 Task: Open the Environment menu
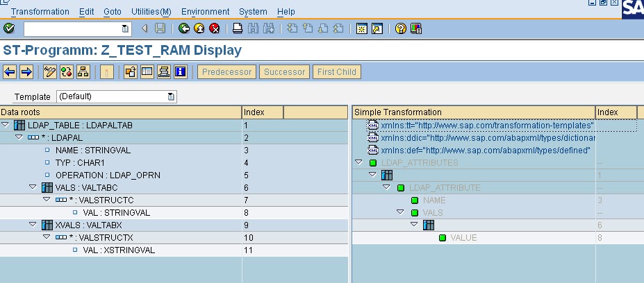pos(206,12)
